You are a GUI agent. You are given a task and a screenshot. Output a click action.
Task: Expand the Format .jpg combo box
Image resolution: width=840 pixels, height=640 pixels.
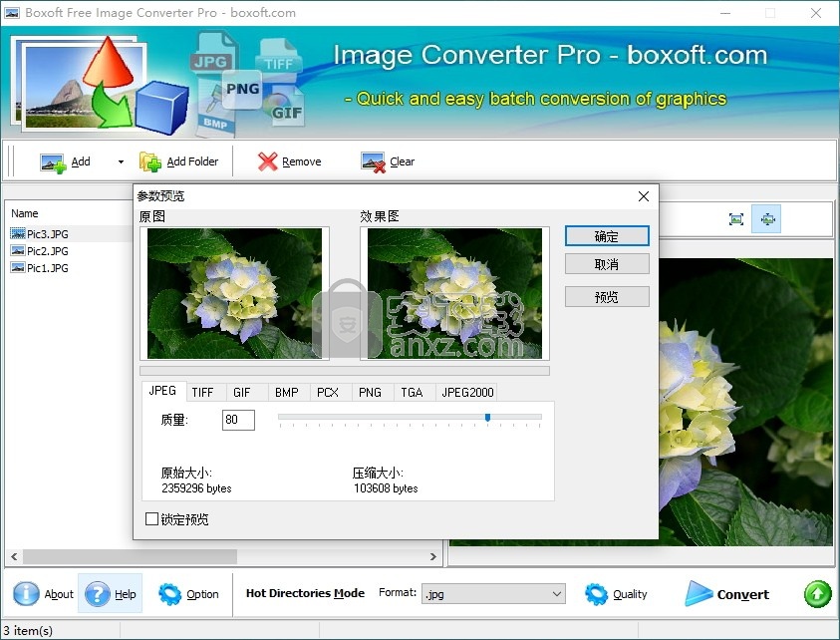pyautogui.click(x=493, y=594)
